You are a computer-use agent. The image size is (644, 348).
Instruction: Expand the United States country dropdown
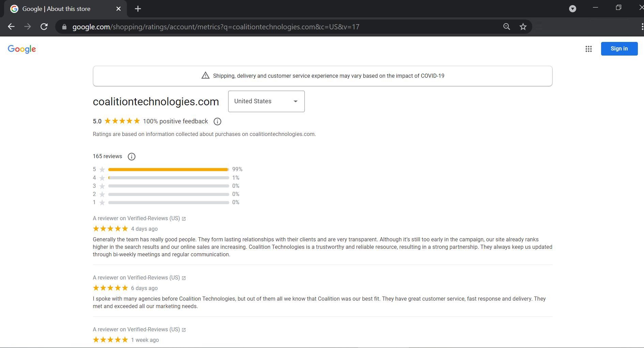[266, 102]
